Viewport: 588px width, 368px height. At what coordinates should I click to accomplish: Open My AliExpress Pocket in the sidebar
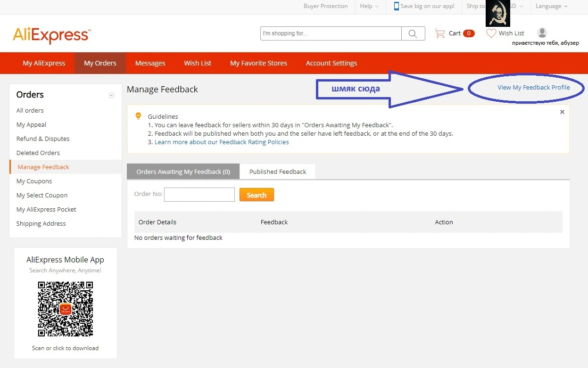coord(46,209)
